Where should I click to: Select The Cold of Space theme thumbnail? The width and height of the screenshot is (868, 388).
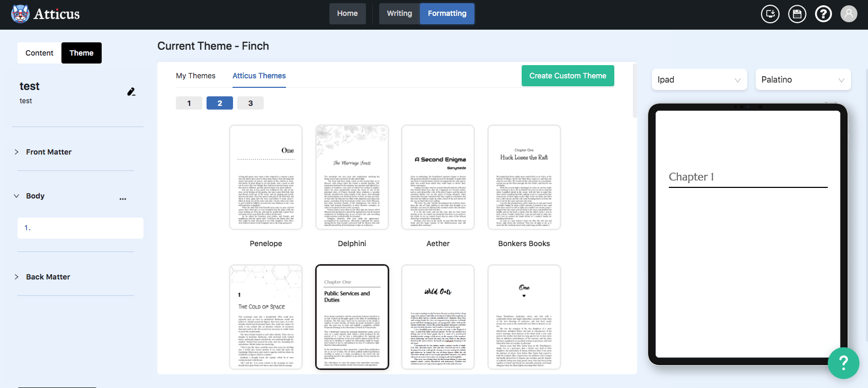pyautogui.click(x=266, y=317)
